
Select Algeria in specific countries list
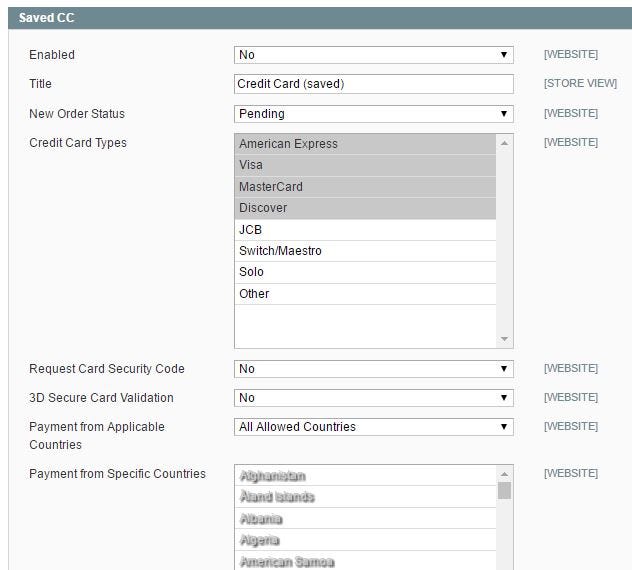point(365,540)
